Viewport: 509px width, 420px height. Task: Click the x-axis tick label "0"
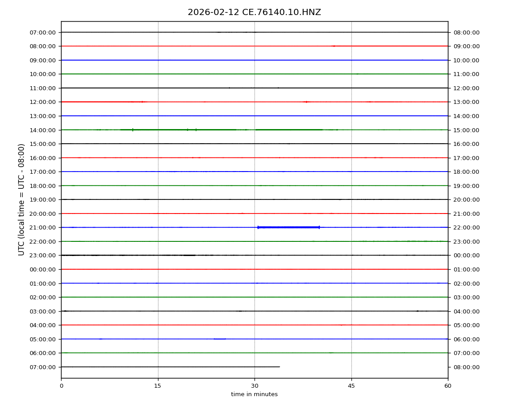tap(61, 386)
